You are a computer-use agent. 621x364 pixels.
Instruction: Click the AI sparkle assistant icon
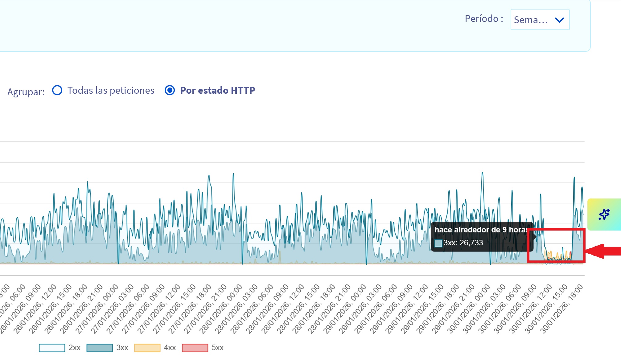[604, 214]
